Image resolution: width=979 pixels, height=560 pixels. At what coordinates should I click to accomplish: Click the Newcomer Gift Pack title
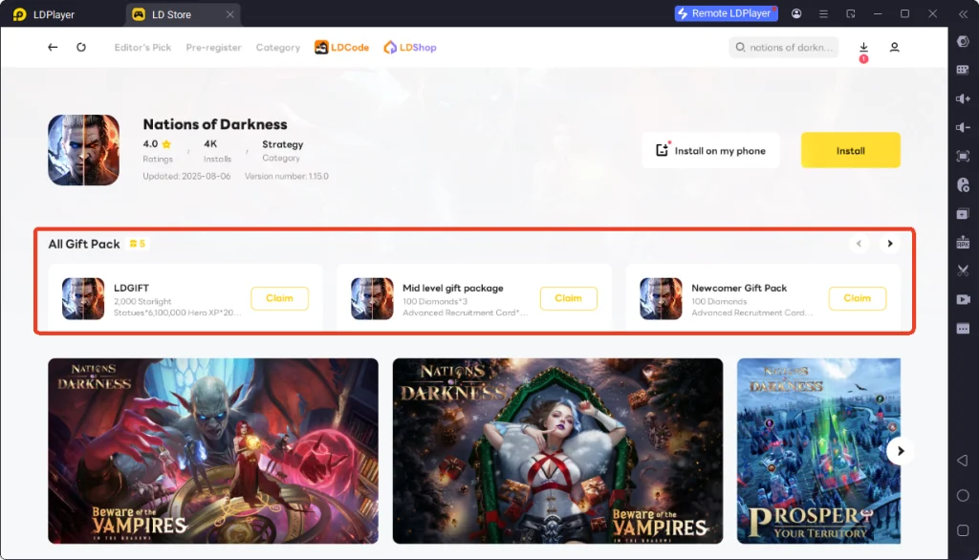(739, 288)
